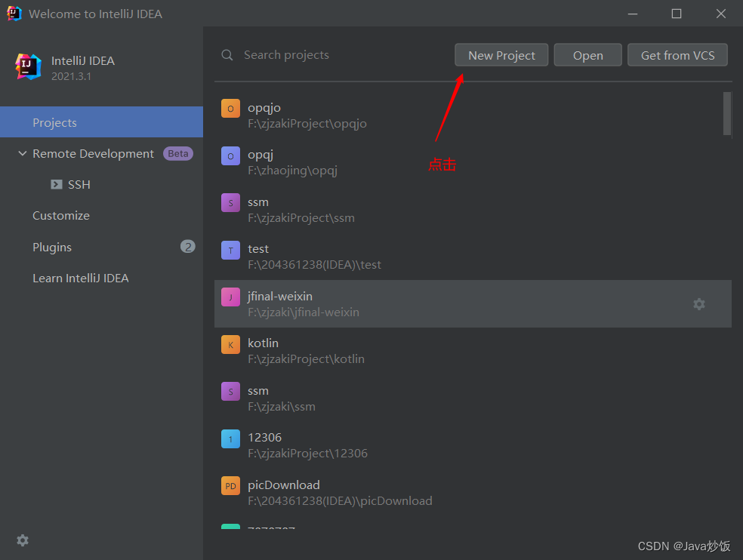743x560 pixels.
Task: Click blue 1 icon of 12306
Action: (230, 438)
